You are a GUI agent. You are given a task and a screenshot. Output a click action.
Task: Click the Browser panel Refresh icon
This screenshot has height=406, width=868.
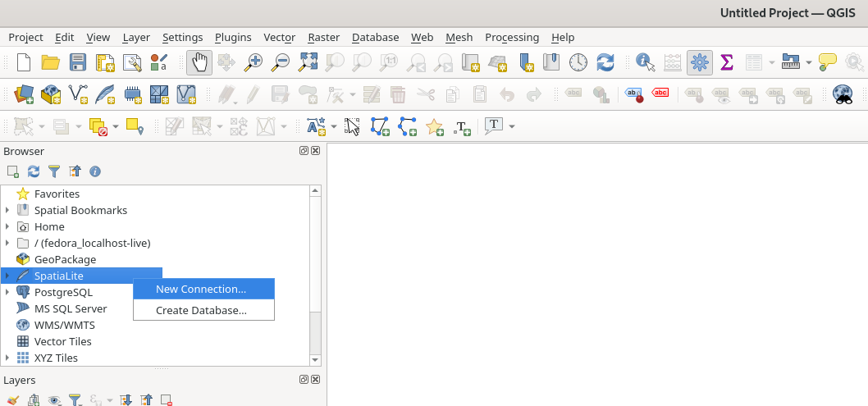(x=34, y=171)
